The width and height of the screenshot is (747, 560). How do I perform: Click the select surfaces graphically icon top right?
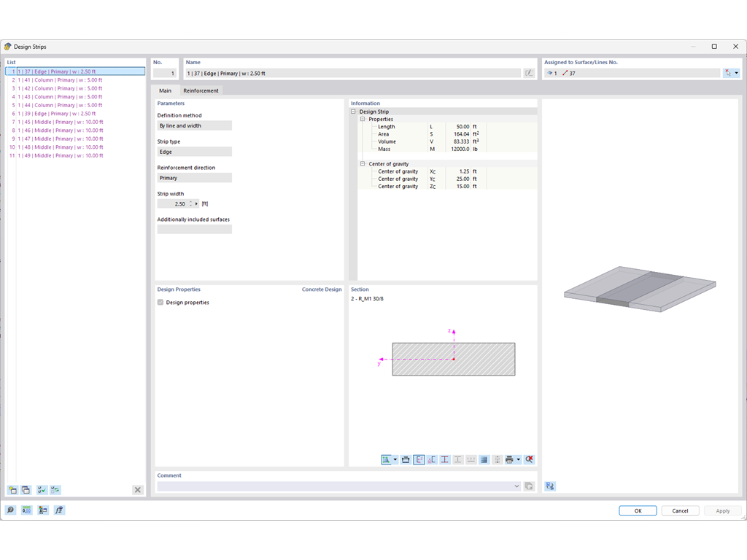[727, 73]
